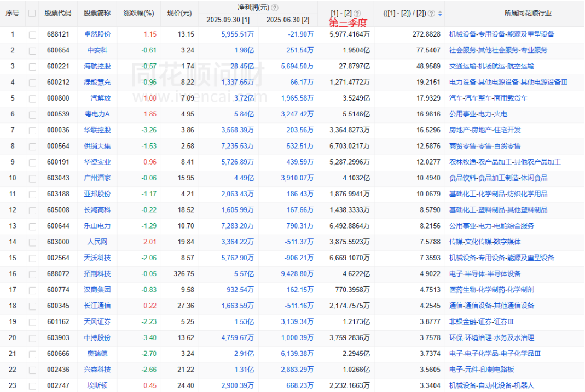Open industry link 社会服务-其他社会服务-专业服务

(498, 50)
